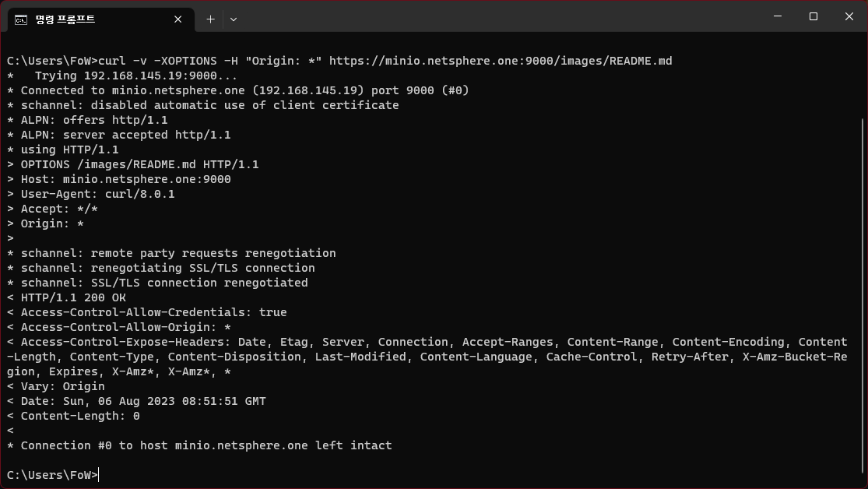
Task: Open a new terminal tab with the plus button
Action: 210,19
